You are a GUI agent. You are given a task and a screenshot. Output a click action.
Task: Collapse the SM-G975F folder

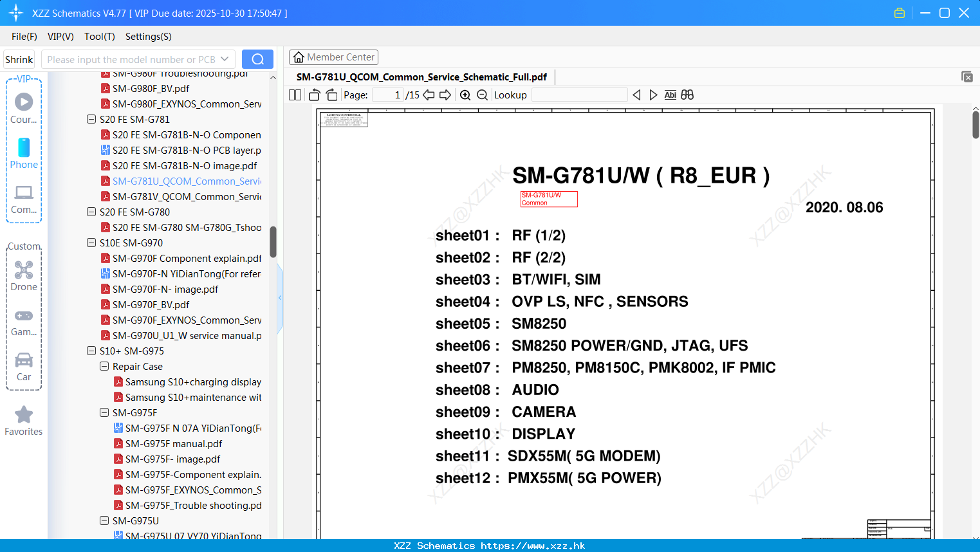104,413
